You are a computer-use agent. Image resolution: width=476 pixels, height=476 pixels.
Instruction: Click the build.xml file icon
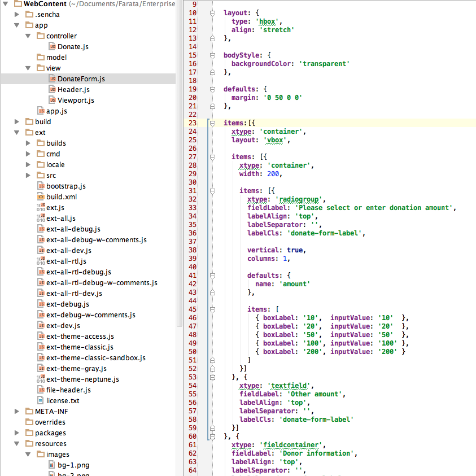(41, 197)
